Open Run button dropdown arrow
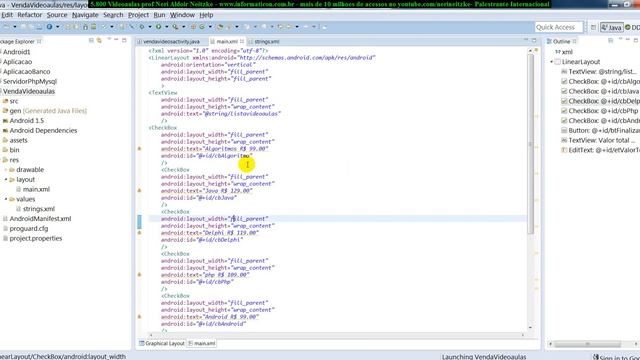 (166, 27)
